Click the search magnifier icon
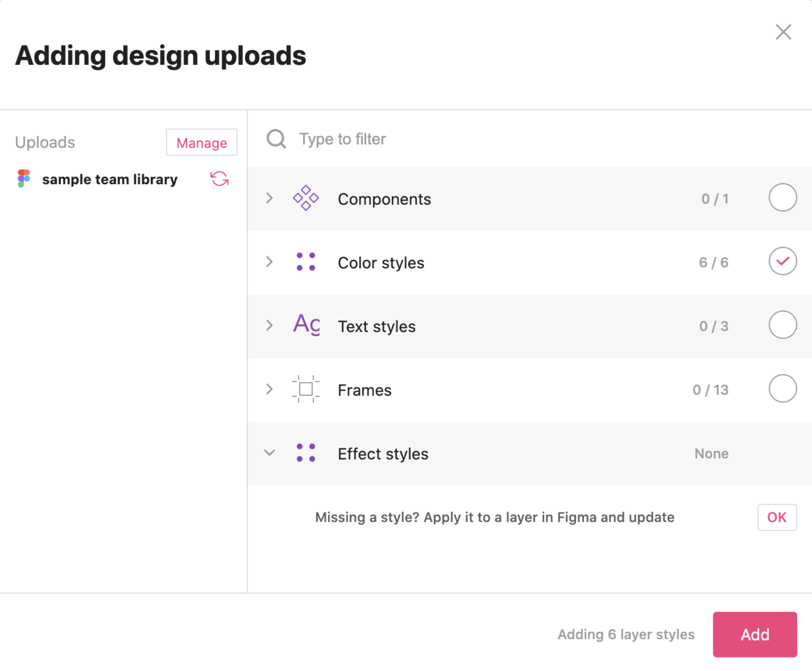This screenshot has height=671, width=812. [276, 139]
